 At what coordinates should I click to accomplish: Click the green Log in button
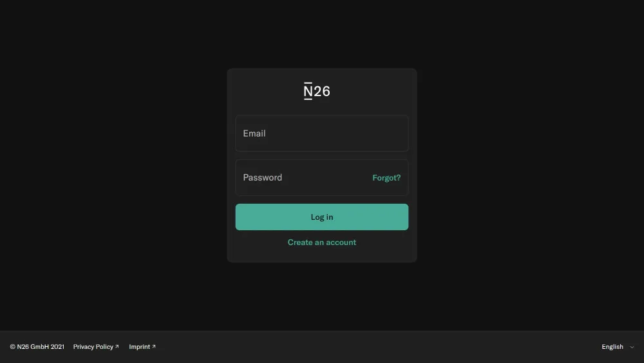[x=321, y=217]
